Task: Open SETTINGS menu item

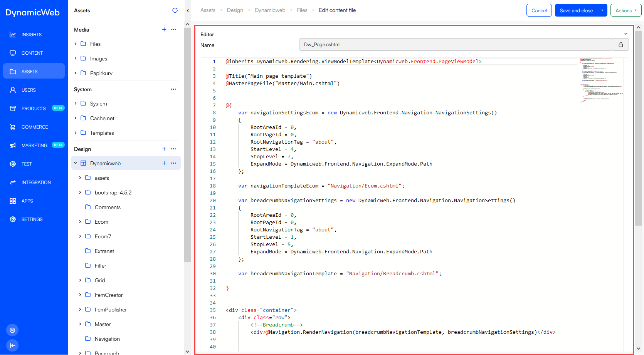Action: tap(32, 219)
